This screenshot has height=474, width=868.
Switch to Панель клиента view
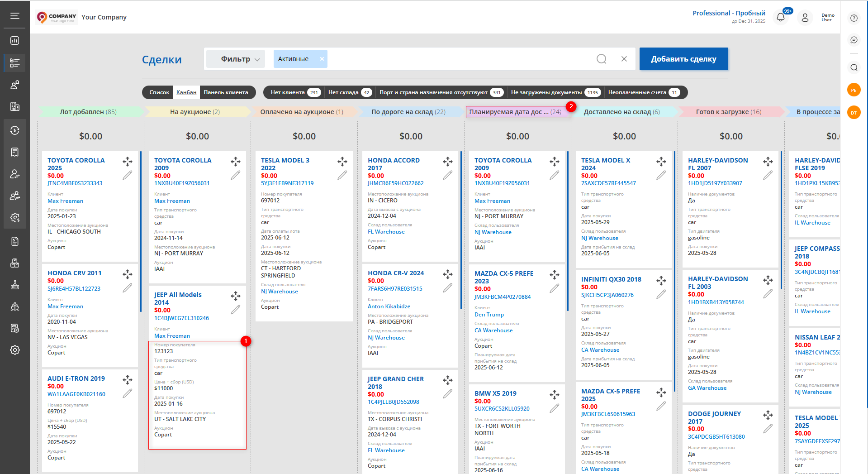[226, 92]
